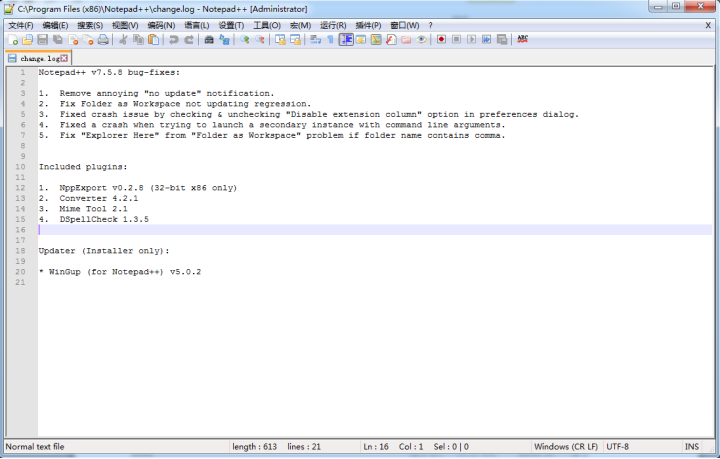The height and width of the screenshot is (459, 720).
Task: Click the Save All icon
Action: click(58, 40)
